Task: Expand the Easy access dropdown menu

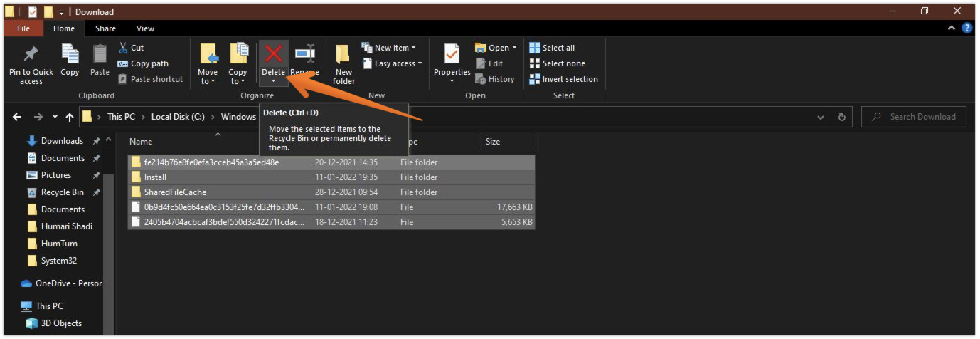Action: tap(392, 63)
